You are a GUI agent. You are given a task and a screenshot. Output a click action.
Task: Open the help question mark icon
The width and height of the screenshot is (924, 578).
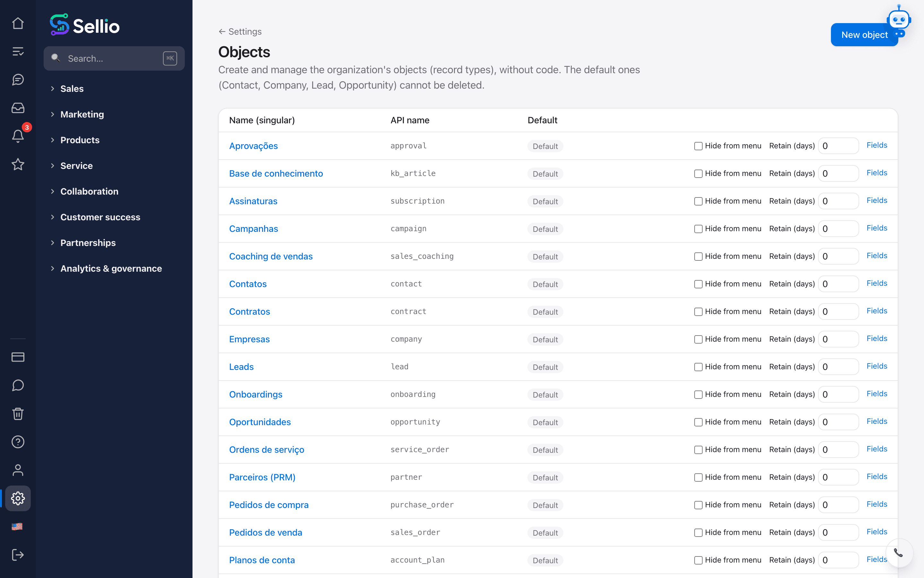(18, 442)
